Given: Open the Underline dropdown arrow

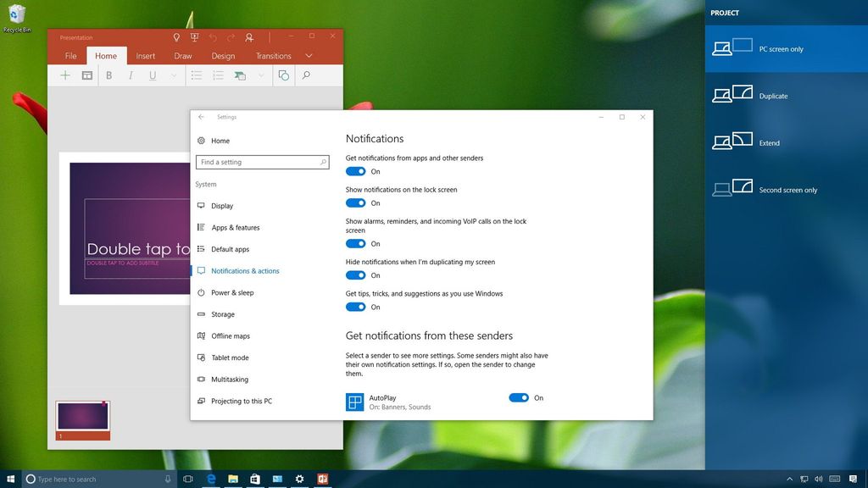Looking at the screenshot, I should pyautogui.click(x=173, y=75).
